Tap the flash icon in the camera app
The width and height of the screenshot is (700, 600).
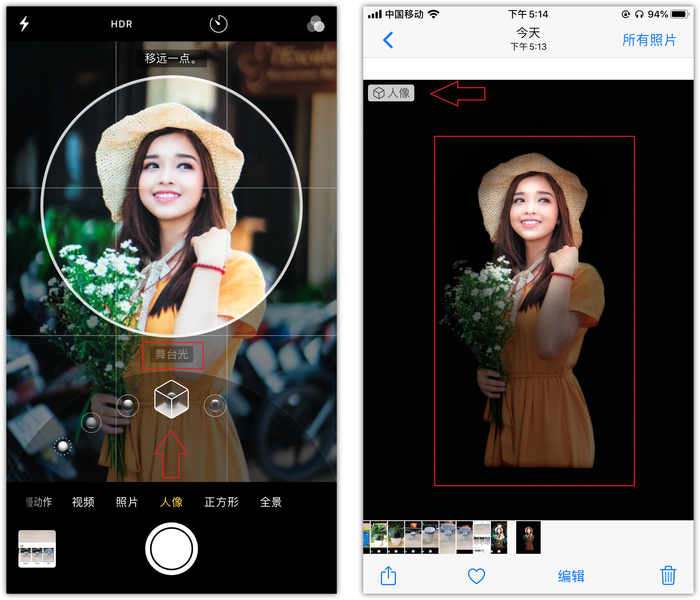pos(25,24)
